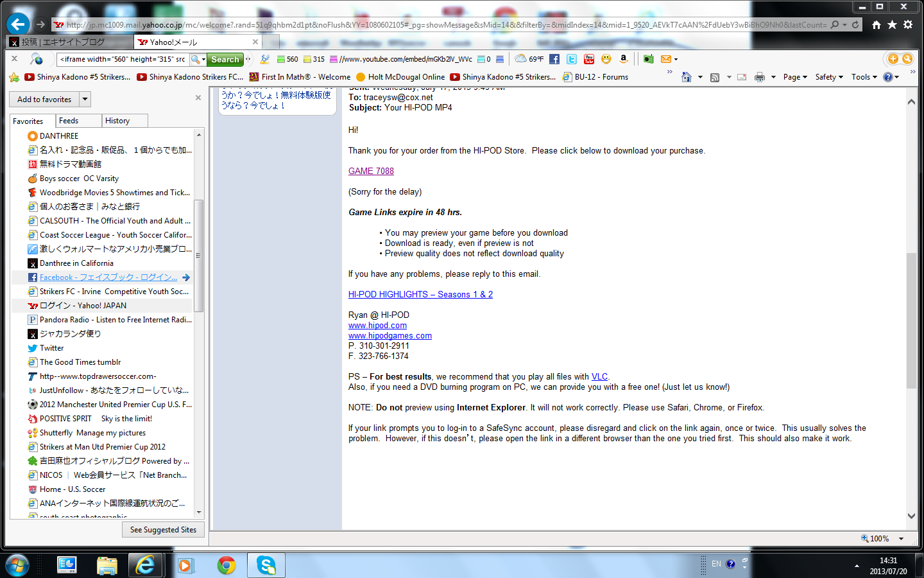Click the highlighter icon in the toolbar
The width and height of the screenshot is (924, 578).
(x=264, y=59)
